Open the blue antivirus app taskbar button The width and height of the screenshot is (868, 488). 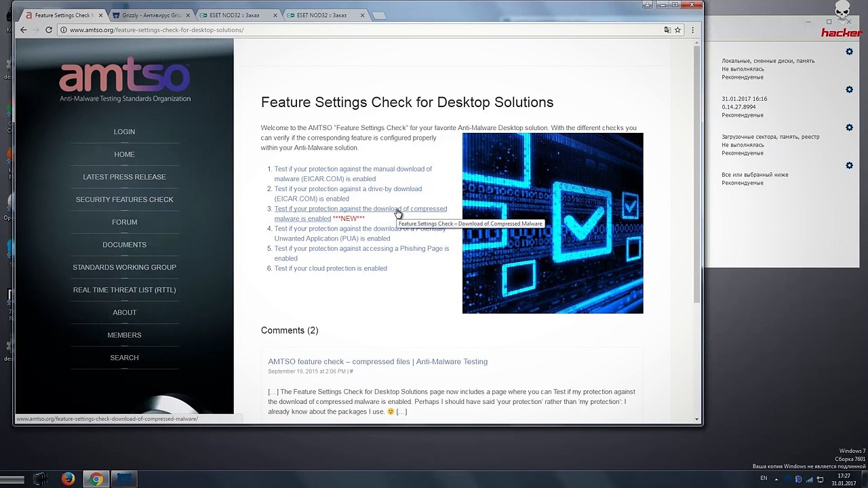(124, 479)
